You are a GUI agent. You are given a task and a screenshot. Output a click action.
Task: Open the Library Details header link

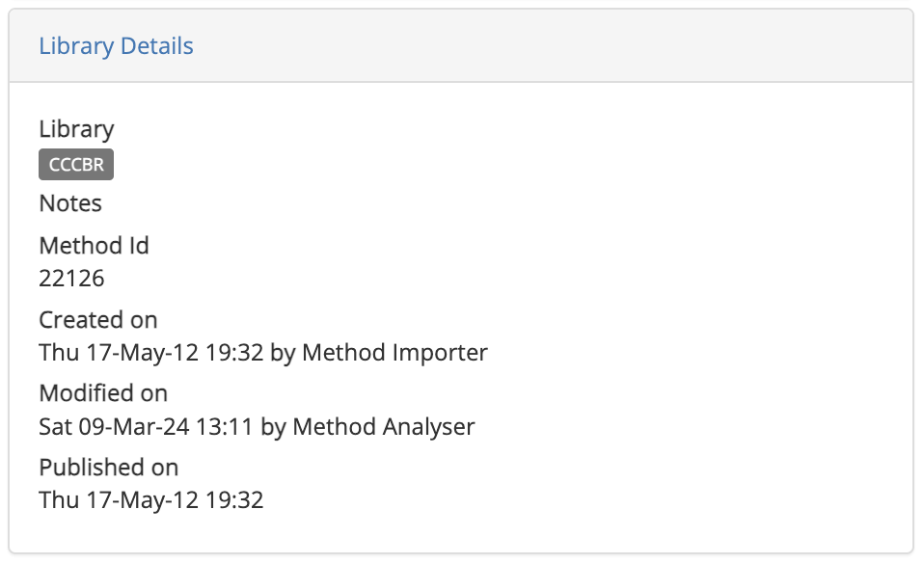(116, 46)
